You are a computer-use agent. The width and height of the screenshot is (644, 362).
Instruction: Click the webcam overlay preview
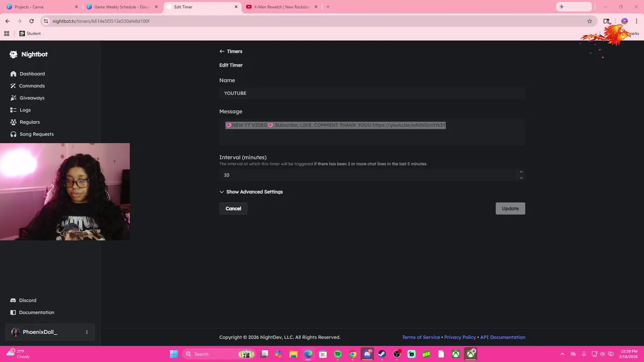coord(65,192)
